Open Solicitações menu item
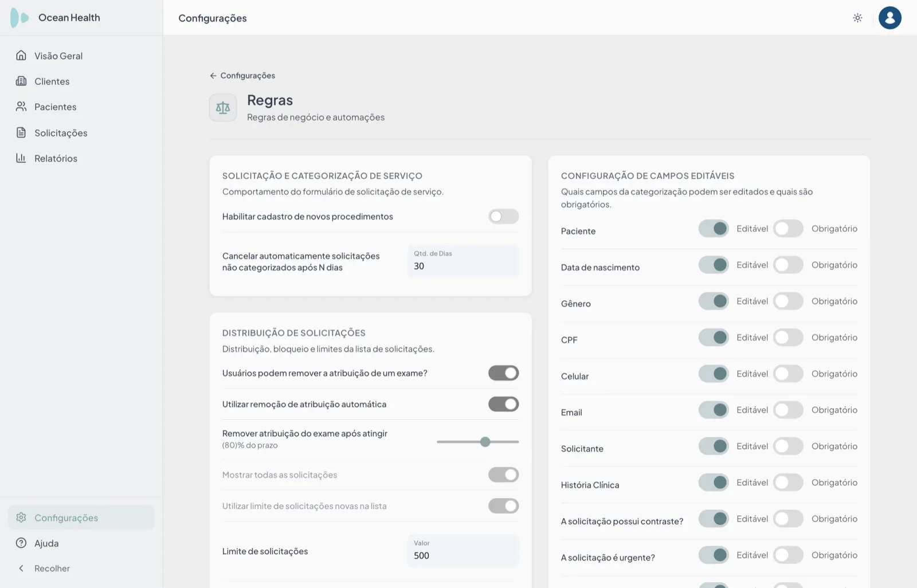This screenshot has width=917, height=588. 81,132
